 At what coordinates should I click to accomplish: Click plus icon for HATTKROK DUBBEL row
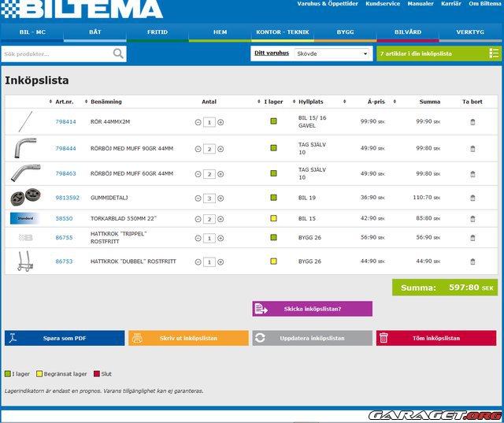coord(220,262)
